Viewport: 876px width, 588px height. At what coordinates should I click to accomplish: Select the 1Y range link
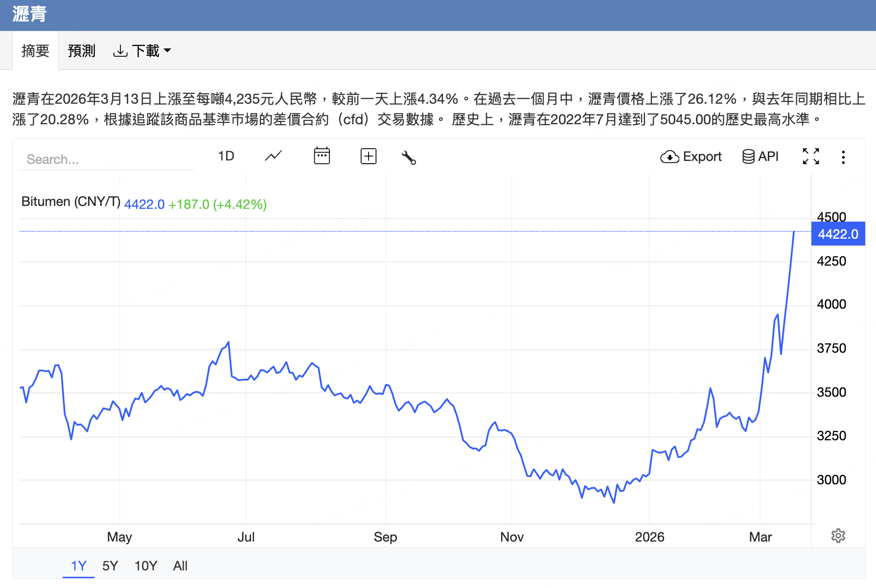[x=78, y=565]
